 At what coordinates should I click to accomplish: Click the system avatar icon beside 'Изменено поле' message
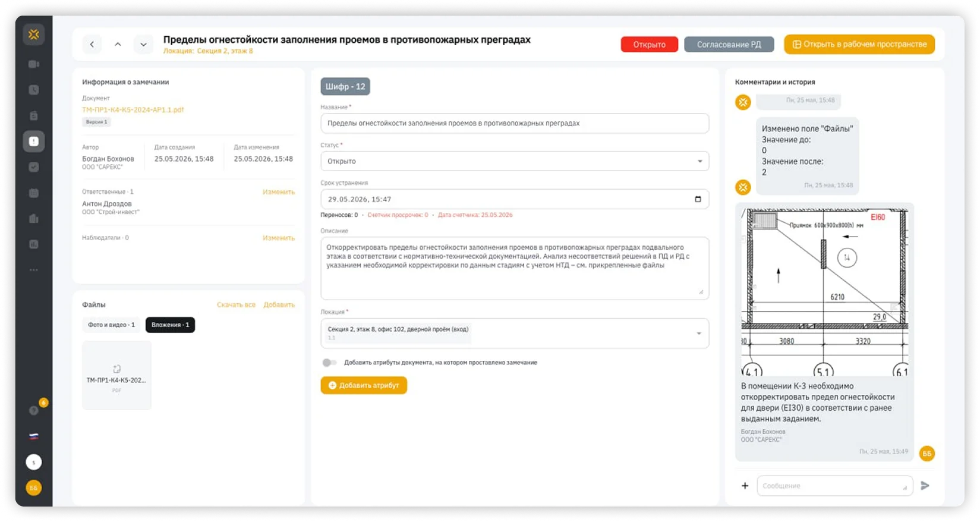tap(743, 187)
